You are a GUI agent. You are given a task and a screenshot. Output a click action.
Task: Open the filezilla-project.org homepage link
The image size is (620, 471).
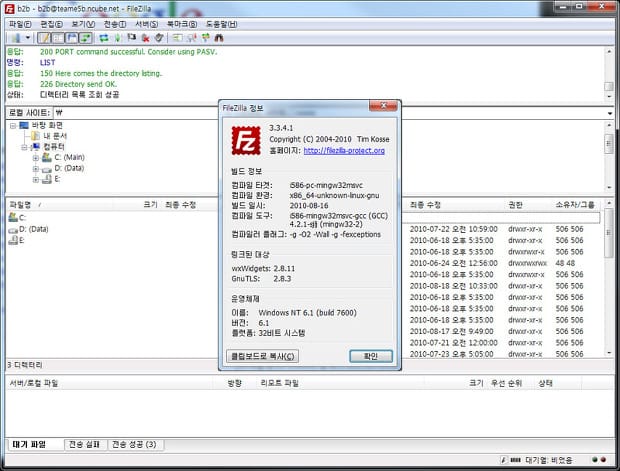tap(344, 151)
